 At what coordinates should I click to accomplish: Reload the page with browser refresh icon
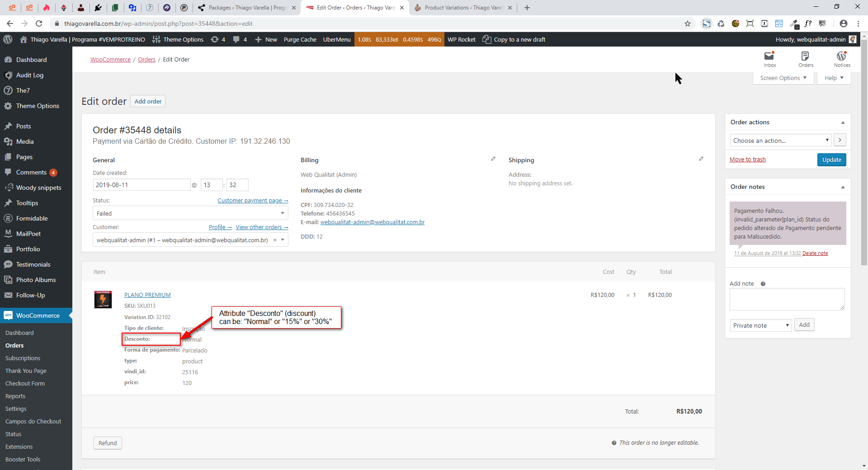point(39,23)
